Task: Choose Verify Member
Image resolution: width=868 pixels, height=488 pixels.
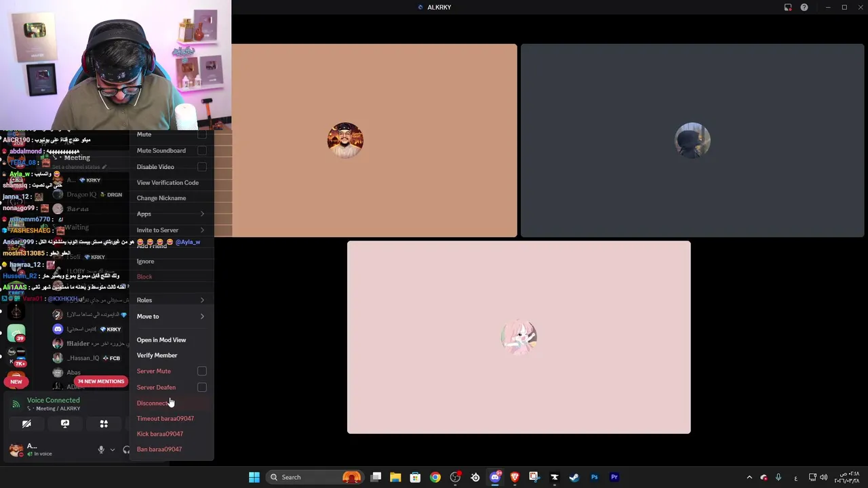Action: (x=157, y=355)
